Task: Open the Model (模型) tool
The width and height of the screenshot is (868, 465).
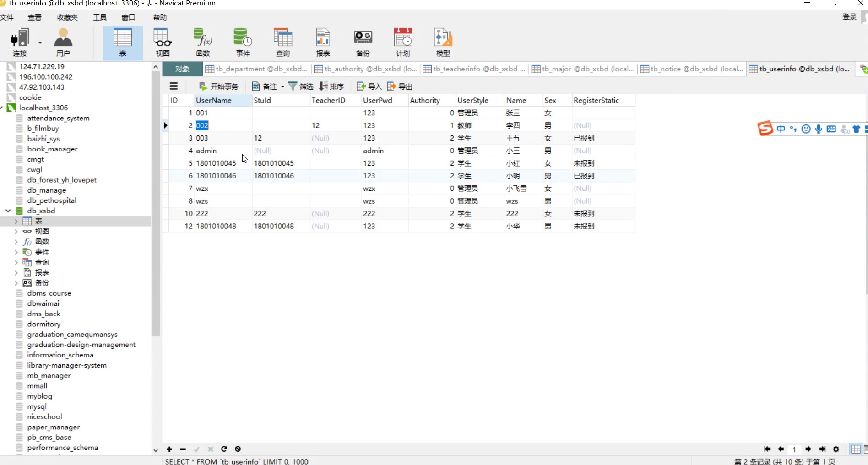Action: pos(443,42)
